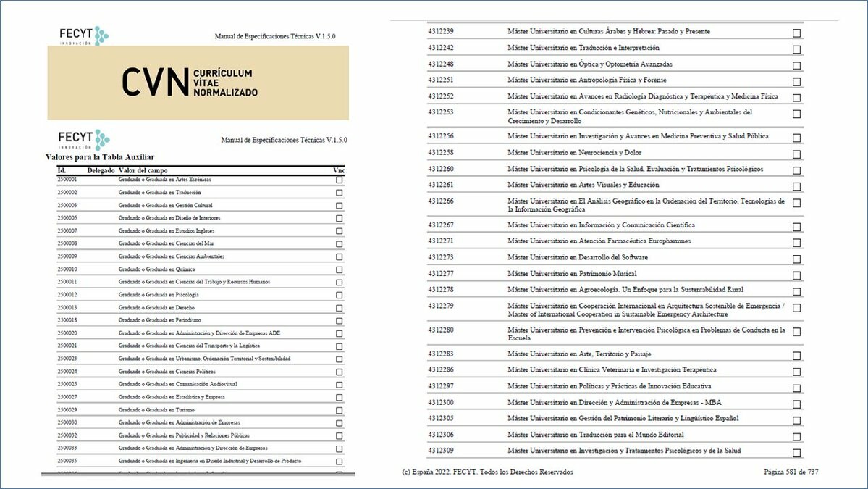The height and width of the screenshot is (489, 868).
Task: Click the FECYT copyright footer text
Action: click(486, 472)
